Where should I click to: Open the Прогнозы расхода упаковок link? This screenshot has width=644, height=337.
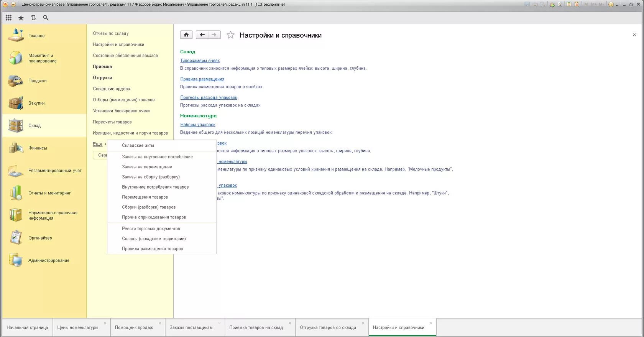coord(209,97)
